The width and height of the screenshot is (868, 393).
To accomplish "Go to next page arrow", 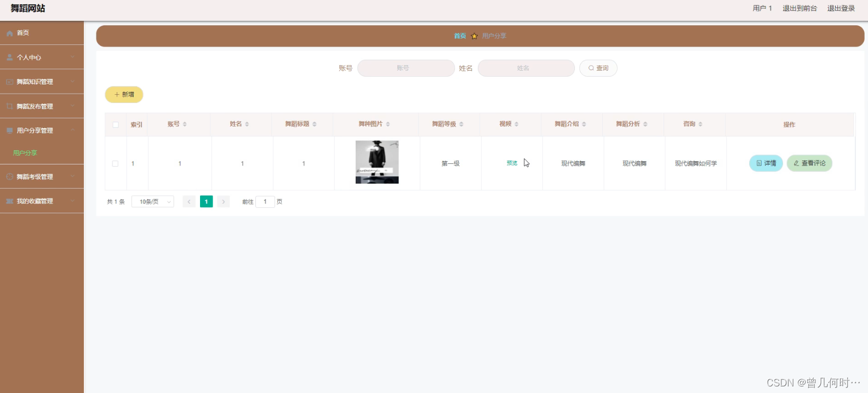I will (x=224, y=202).
